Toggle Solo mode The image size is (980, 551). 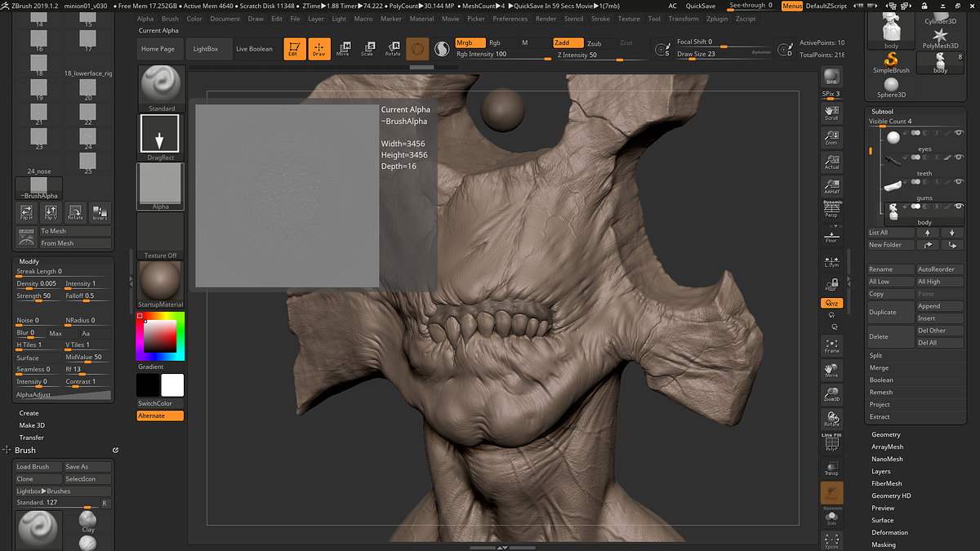click(831, 516)
